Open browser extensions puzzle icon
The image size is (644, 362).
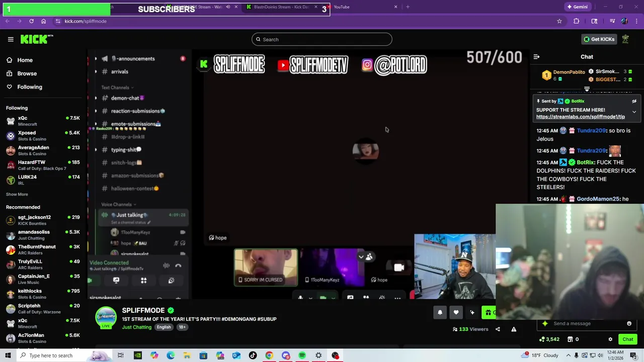click(577, 21)
